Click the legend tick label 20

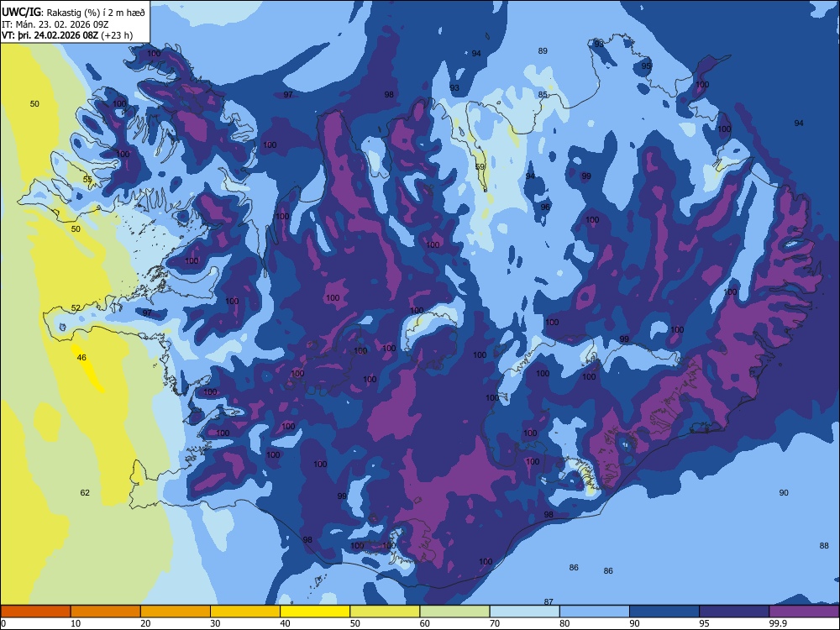pyautogui.click(x=145, y=623)
